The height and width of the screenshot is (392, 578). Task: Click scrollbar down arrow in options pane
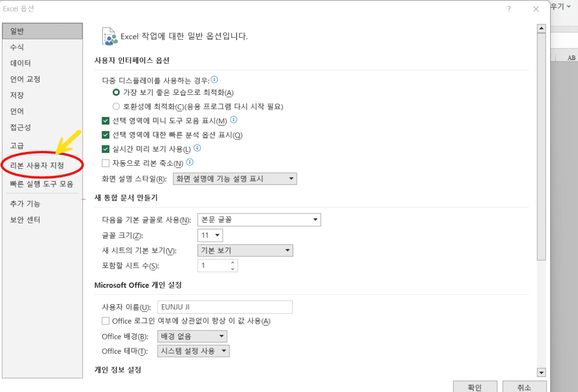[x=541, y=373]
